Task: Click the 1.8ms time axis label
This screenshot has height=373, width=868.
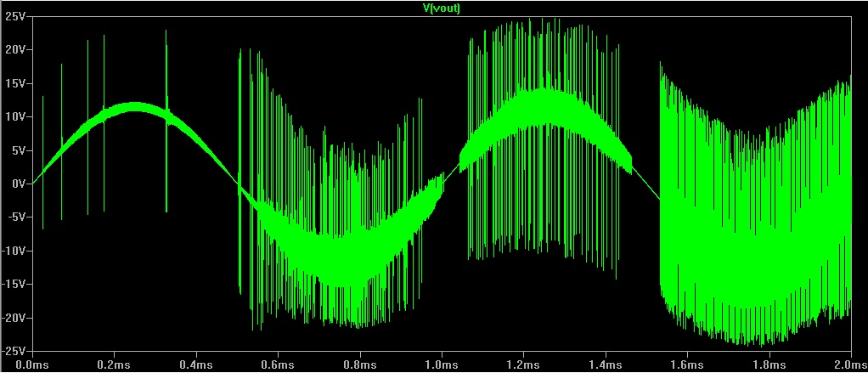Action: 769,365
